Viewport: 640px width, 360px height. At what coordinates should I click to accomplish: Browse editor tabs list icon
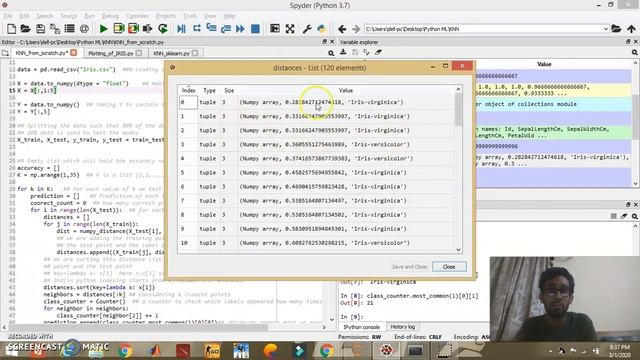coord(5,53)
